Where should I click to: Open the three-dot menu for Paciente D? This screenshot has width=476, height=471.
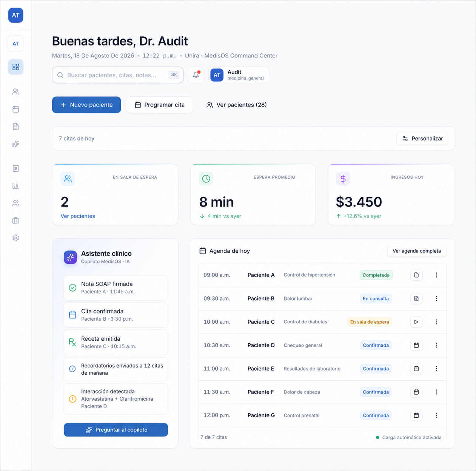[436, 345]
